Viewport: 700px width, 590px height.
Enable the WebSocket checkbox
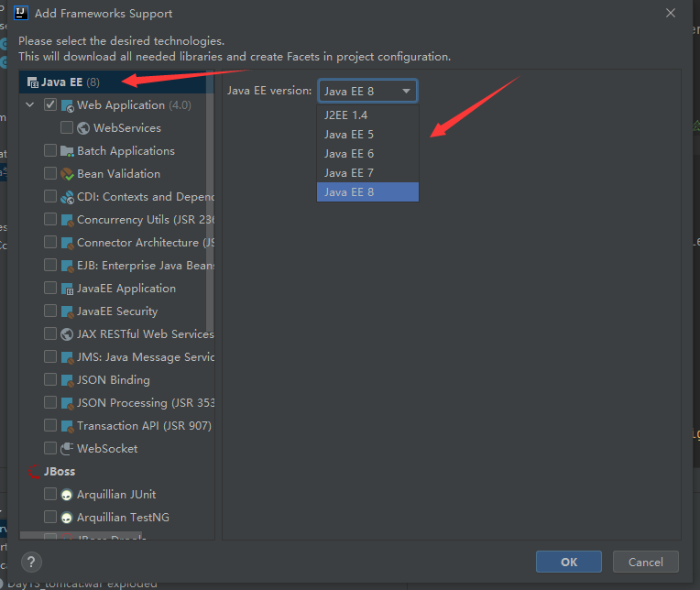[x=50, y=448]
